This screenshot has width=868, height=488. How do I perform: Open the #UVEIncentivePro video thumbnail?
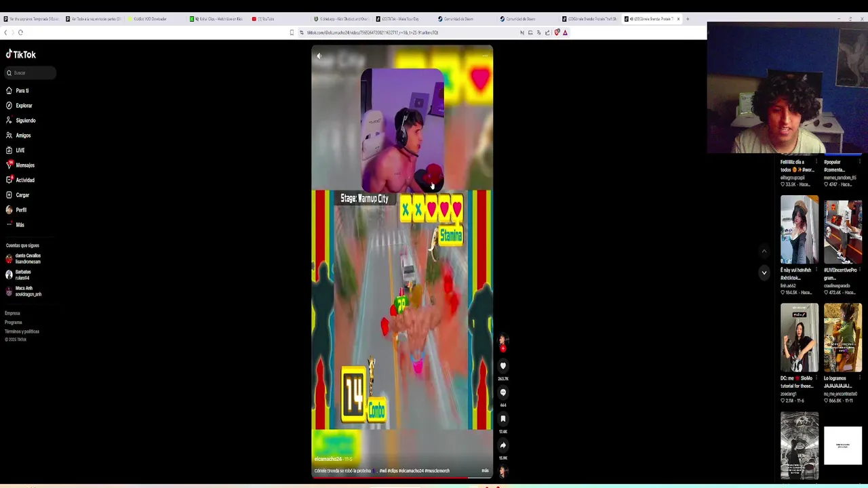(843, 232)
